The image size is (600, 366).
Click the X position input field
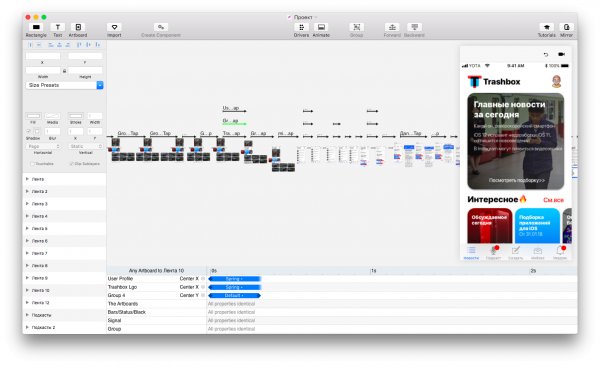43,56
